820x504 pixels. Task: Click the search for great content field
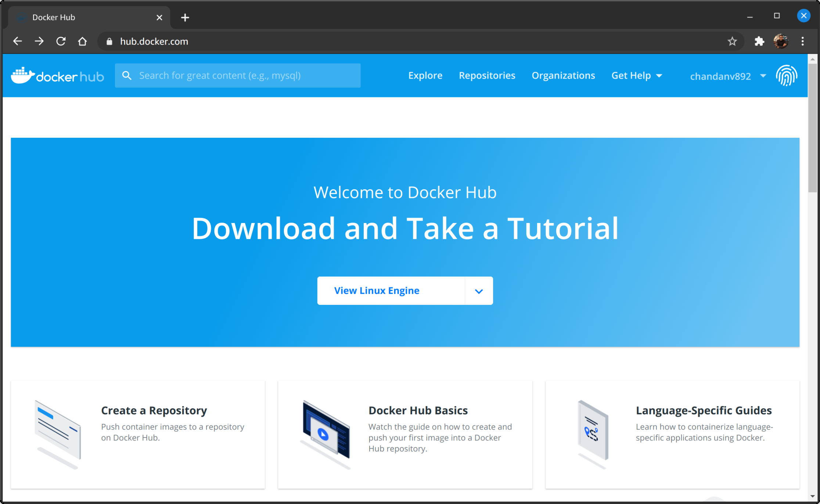(239, 75)
